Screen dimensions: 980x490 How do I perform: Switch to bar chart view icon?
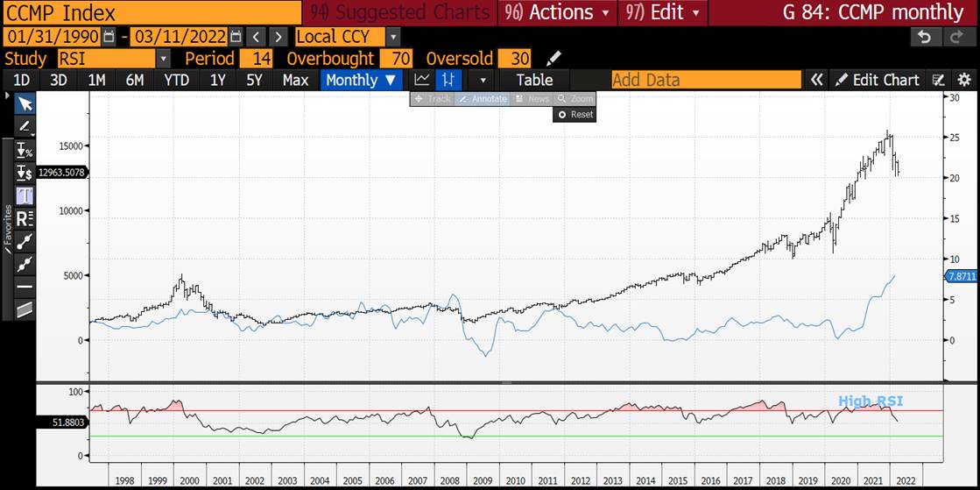[x=448, y=80]
